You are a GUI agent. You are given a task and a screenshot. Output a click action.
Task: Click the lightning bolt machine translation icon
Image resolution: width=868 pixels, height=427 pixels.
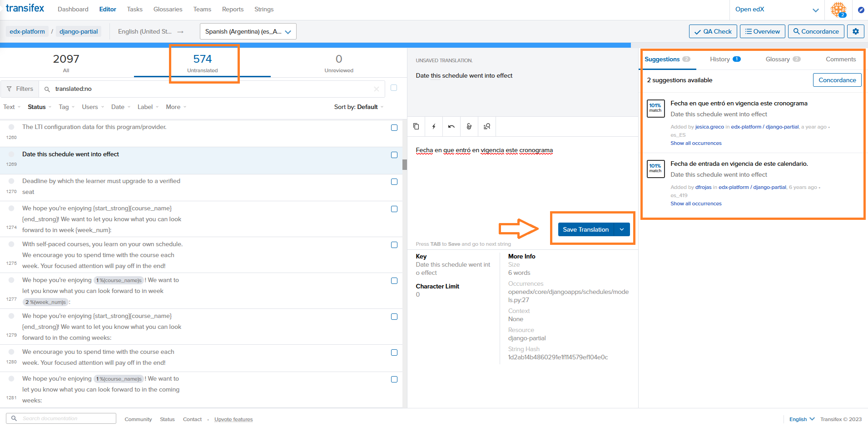point(434,127)
